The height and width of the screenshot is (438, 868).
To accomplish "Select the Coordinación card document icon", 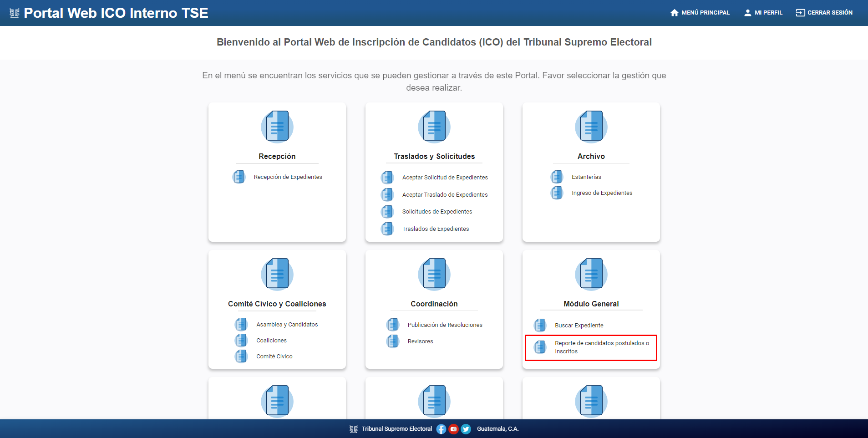I will pyautogui.click(x=433, y=274).
